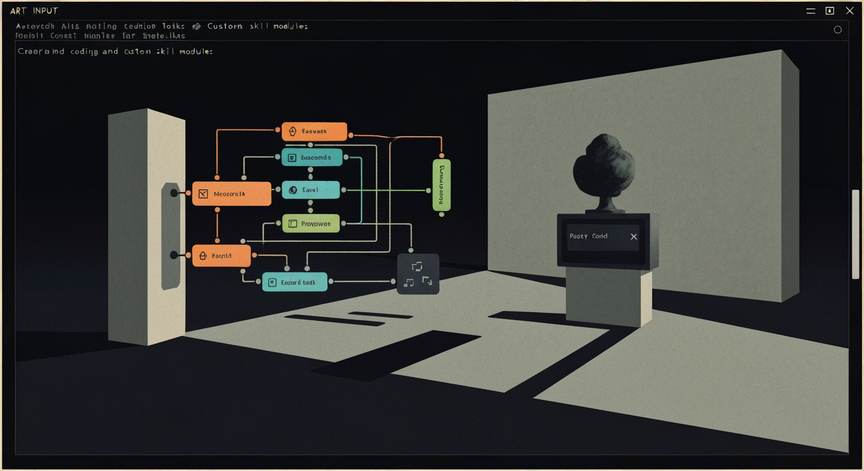Click the 'coding and custom skill module' prompt line

pyautogui.click(x=115, y=51)
